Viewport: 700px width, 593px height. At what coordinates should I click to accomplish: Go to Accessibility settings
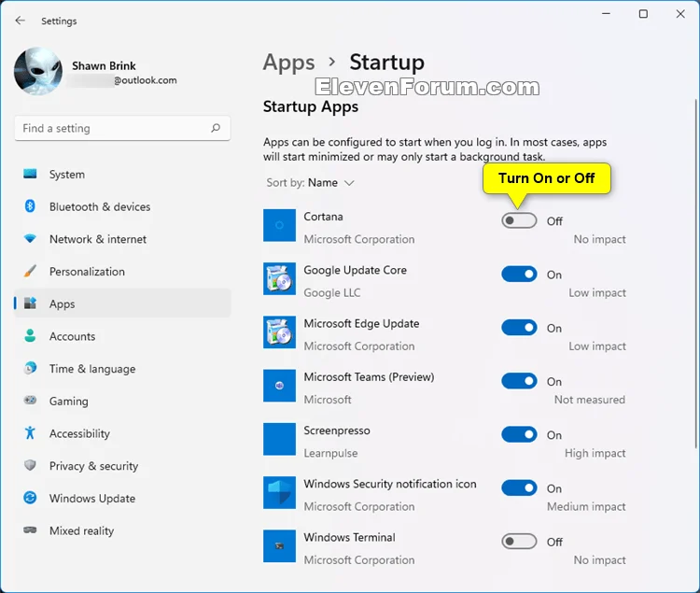coord(123,433)
